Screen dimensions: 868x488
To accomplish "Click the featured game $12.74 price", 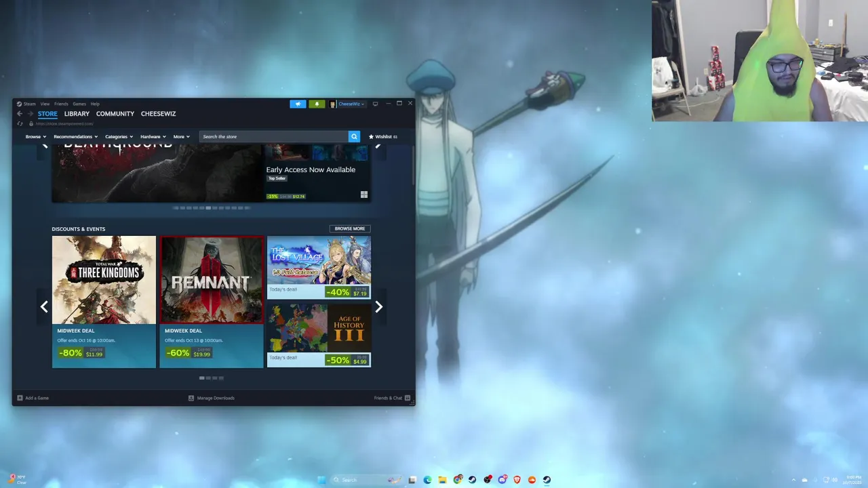I will 298,197.
